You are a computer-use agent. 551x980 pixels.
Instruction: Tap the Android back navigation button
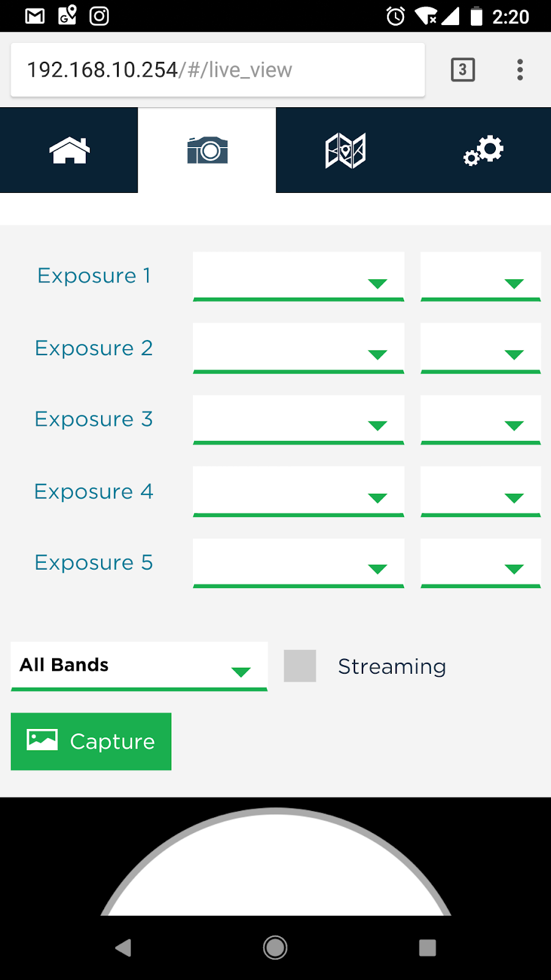pos(123,948)
